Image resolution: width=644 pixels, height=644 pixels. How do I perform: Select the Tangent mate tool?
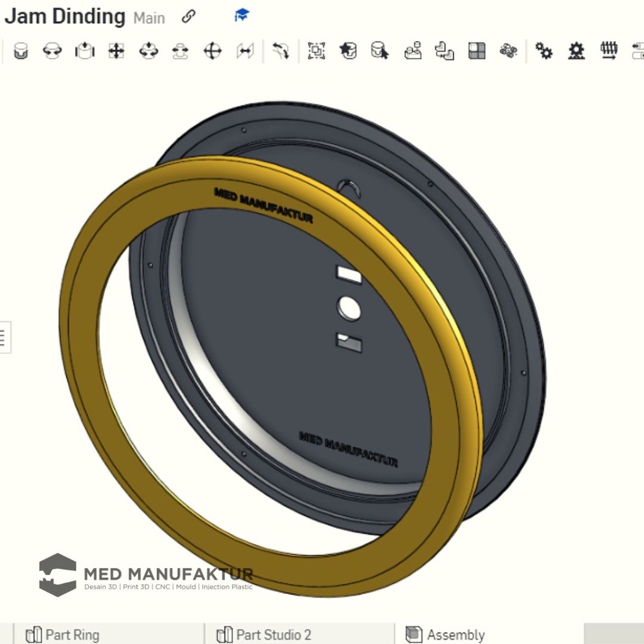point(281,52)
